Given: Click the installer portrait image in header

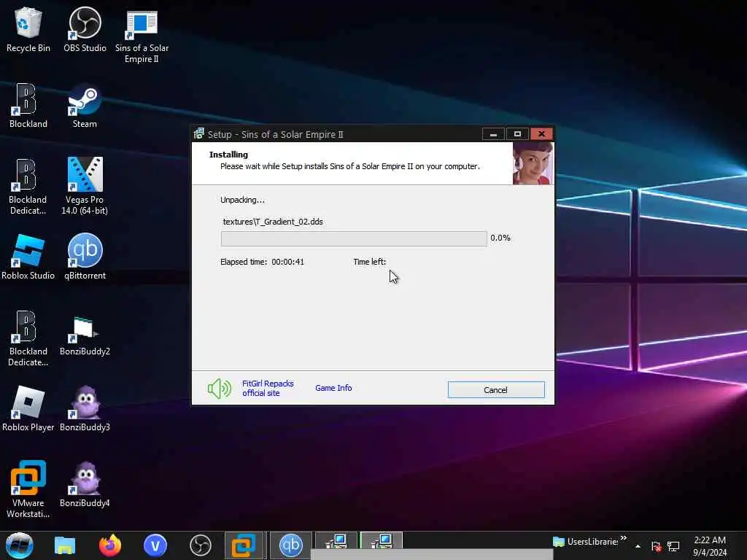Looking at the screenshot, I should point(533,163).
